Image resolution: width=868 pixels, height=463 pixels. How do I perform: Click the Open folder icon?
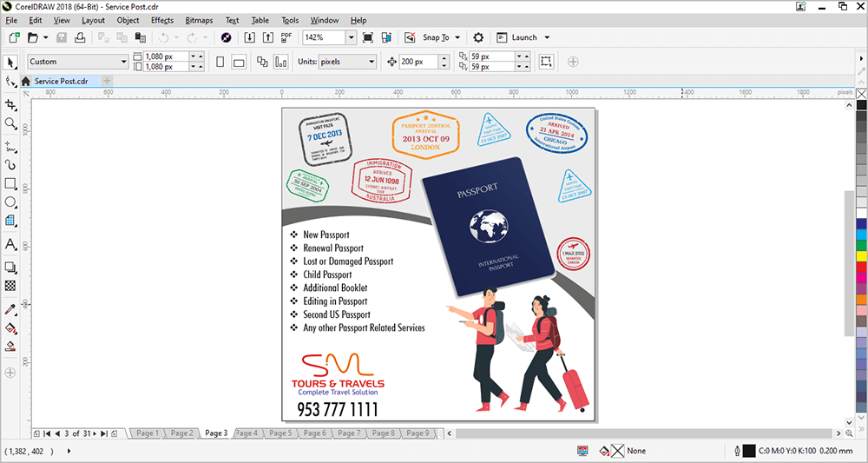click(33, 37)
